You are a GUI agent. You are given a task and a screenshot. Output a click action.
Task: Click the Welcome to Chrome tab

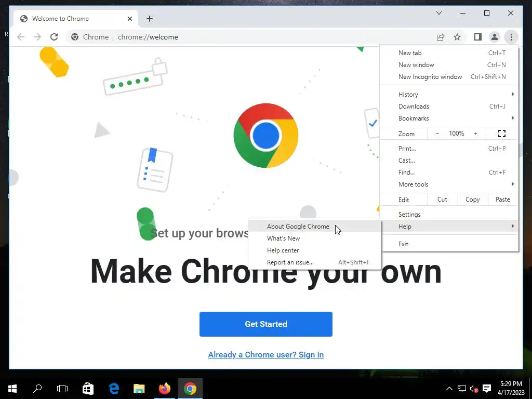(76, 19)
